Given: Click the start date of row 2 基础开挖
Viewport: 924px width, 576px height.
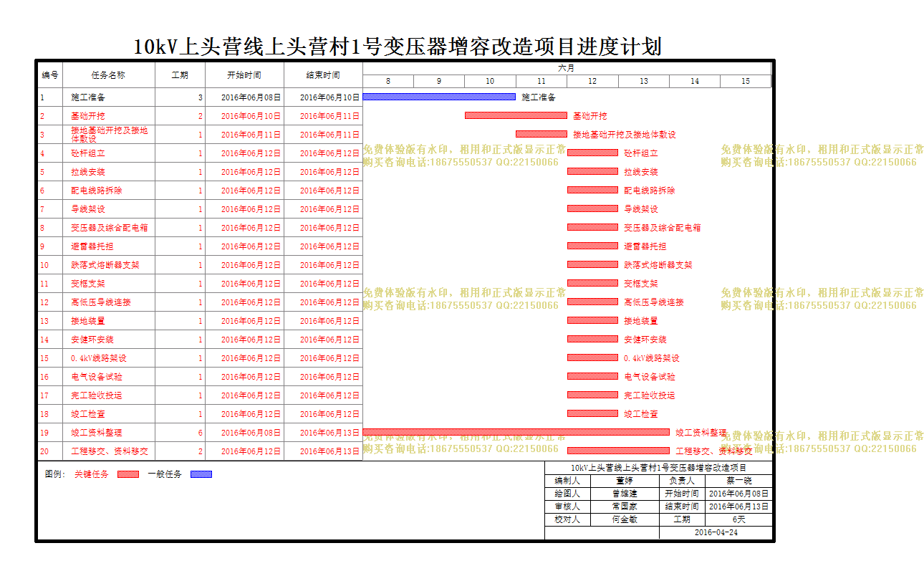Looking at the screenshot, I should point(251,116).
